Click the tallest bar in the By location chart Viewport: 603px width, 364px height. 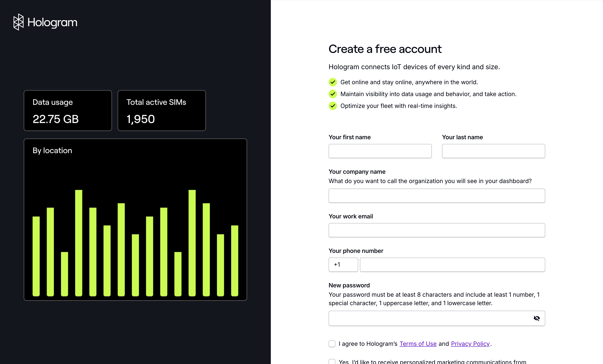coord(79,245)
